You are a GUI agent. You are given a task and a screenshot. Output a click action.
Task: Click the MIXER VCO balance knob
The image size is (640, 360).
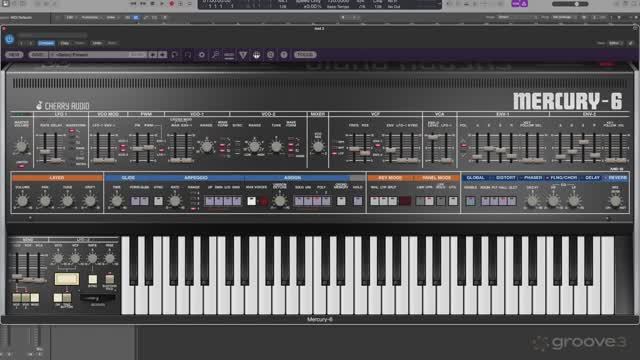(318, 147)
